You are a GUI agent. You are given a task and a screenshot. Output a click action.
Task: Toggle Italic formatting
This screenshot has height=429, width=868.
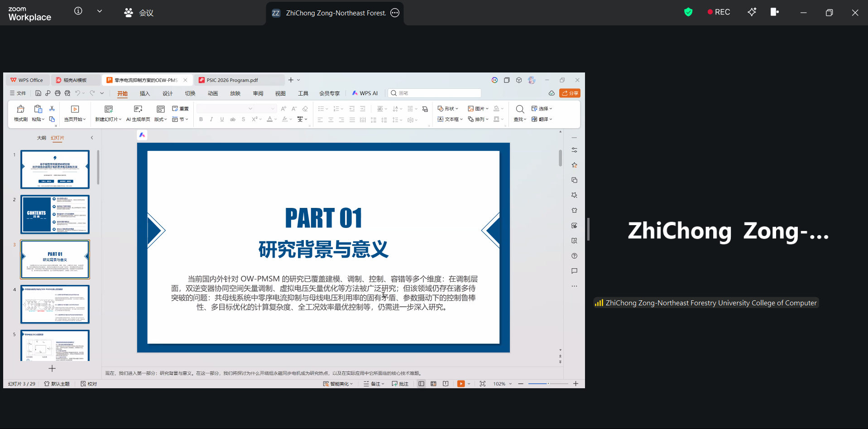[x=211, y=120]
